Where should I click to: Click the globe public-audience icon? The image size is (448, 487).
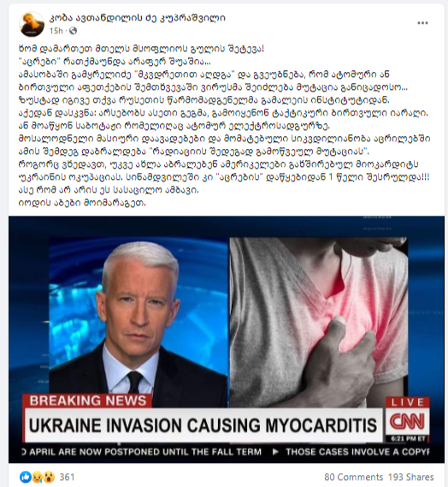tap(73, 31)
